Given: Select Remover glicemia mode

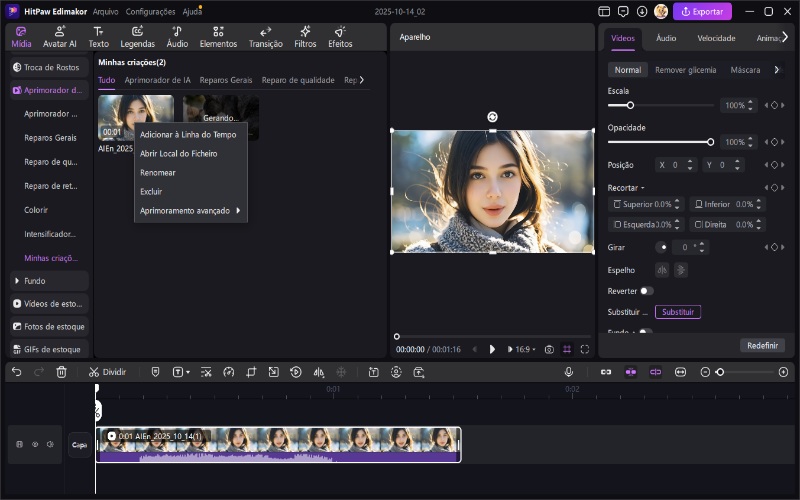Looking at the screenshot, I should pyautogui.click(x=685, y=70).
